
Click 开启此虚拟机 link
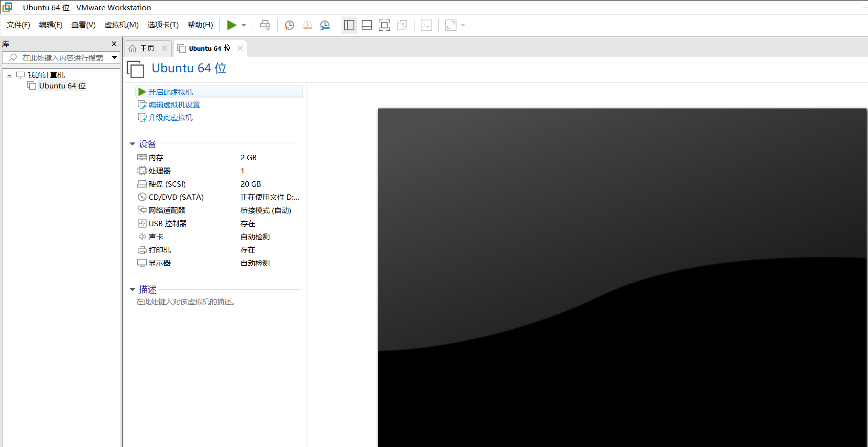[x=171, y=92]
